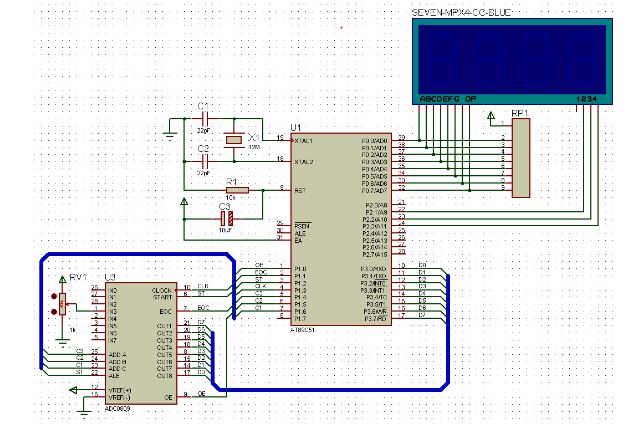Select the RV1 potentiometer body
Viewport: 627px width, 444px height.
point(62,304)
